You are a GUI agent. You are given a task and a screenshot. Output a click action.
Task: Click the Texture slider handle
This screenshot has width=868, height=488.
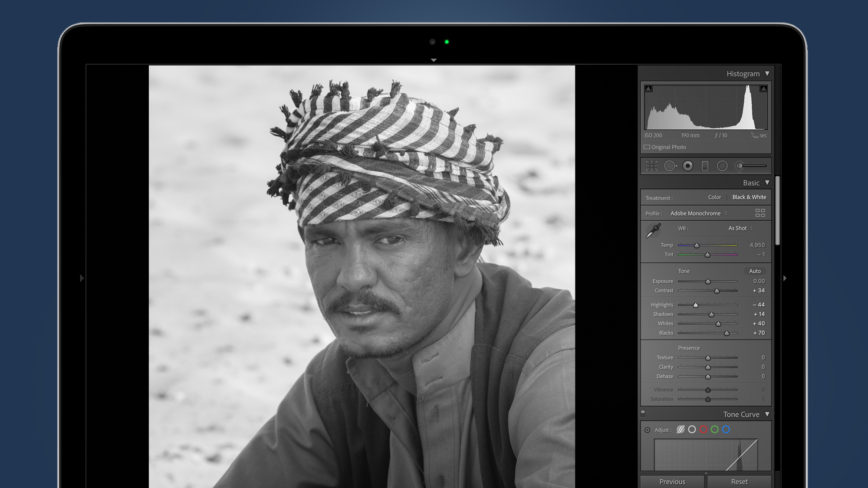tap(708, 358)
